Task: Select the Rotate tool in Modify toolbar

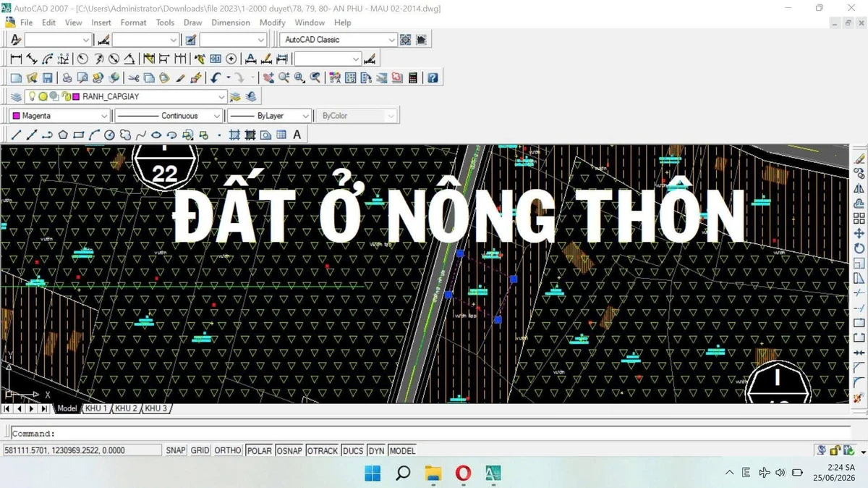Action: (x=859, y=248)
